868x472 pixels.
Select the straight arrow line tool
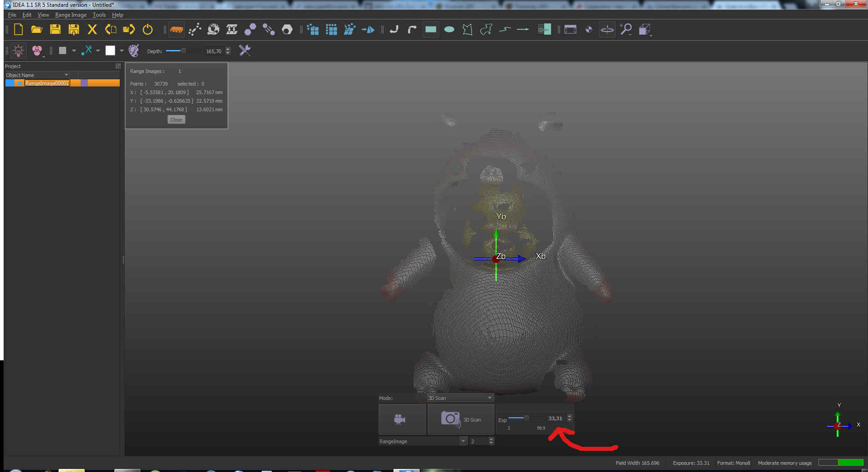pyautogui.click(x=523, y=30)
